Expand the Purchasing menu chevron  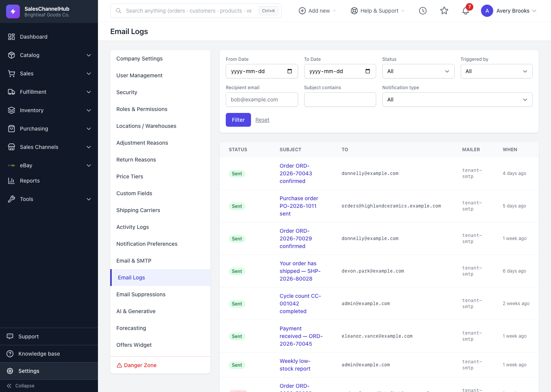point(89,129)
